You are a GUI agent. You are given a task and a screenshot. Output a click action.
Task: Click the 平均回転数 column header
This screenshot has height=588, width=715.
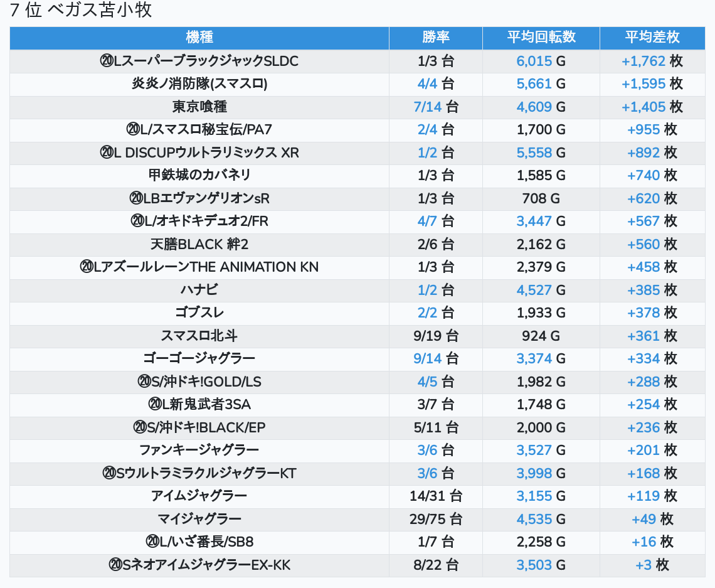coord(541,38)
